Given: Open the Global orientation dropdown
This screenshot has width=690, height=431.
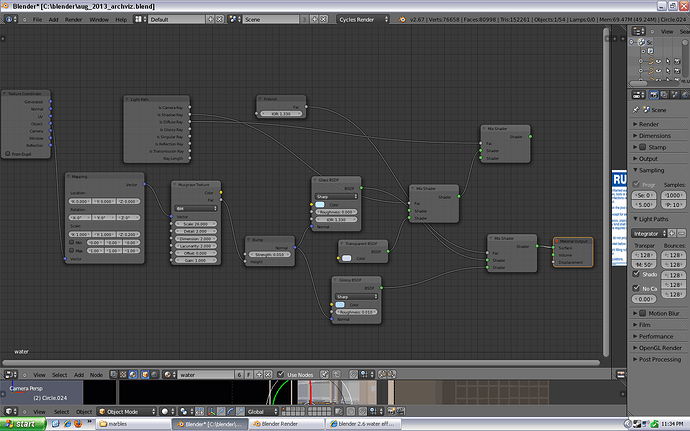Looking at the screenshot, I should click(x=262, y=411).
